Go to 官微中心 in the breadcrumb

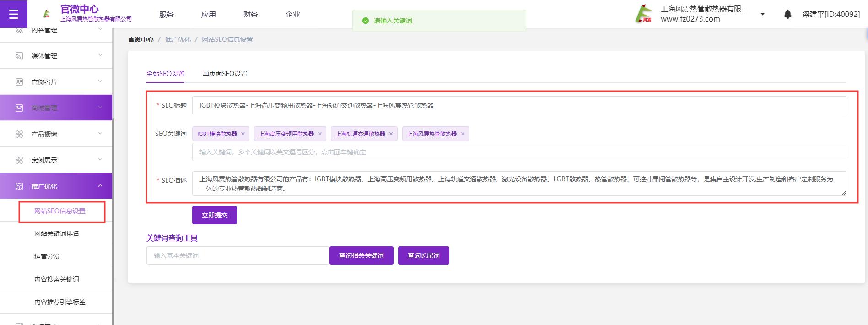[x=141, y=39]
